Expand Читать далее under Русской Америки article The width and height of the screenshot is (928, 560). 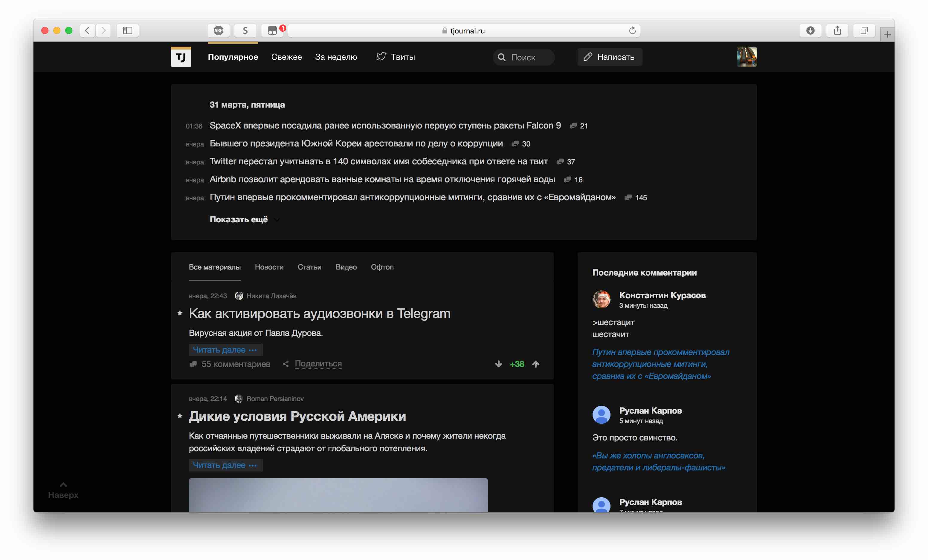(225, 465)
